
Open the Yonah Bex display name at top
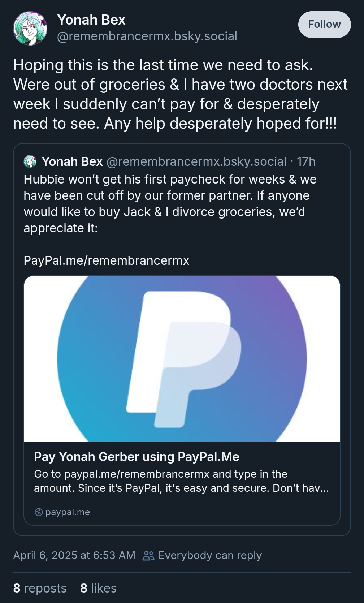pyautogui.click(x=91, y=20)
